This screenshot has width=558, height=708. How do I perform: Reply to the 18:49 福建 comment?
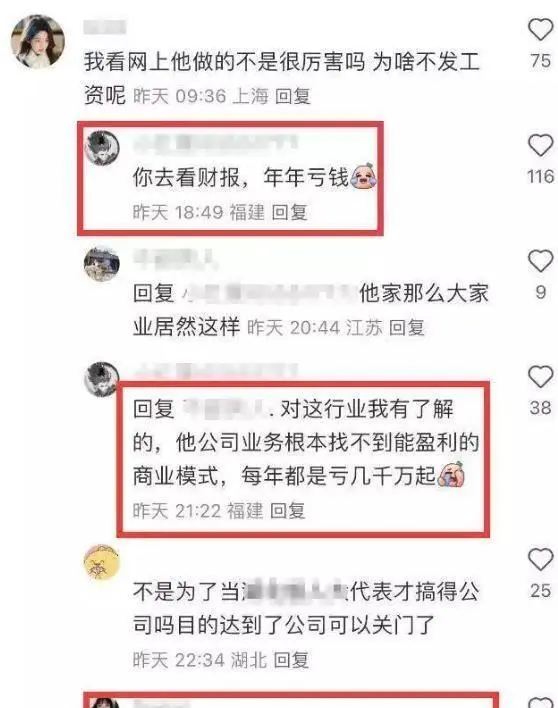click(289, 212)
